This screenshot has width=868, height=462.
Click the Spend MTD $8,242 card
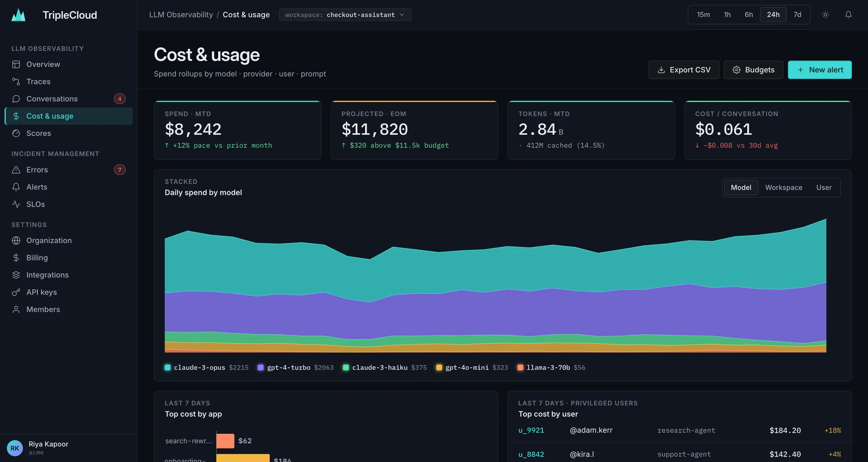coord(237,130)
